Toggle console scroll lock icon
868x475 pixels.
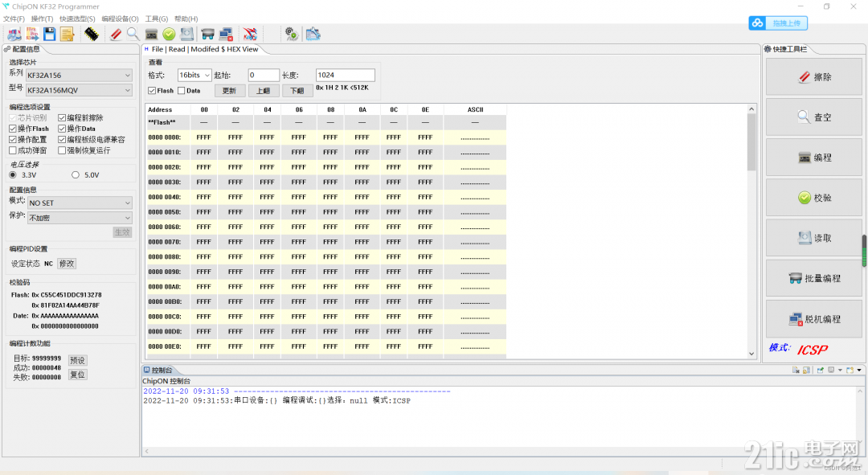(805, 370)
